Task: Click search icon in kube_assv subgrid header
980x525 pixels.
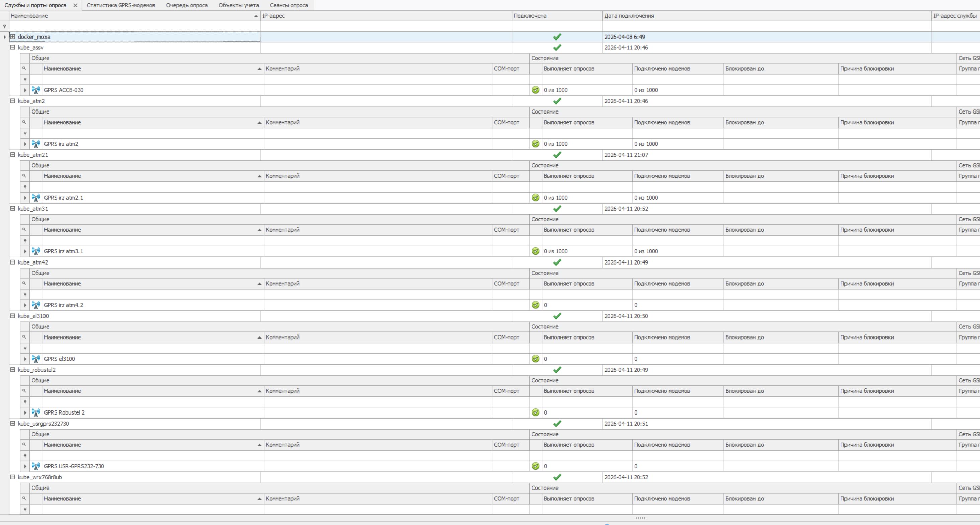Action: coord(24,69)
